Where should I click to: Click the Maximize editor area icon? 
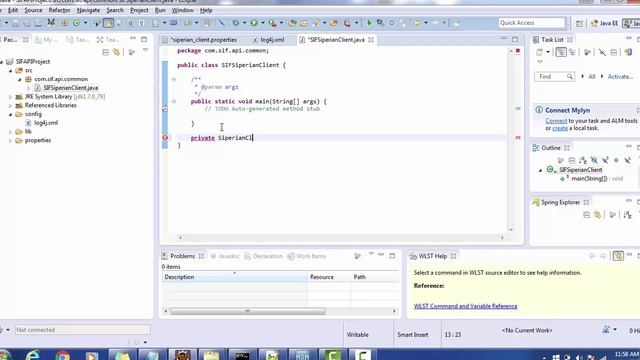[515, 39]
